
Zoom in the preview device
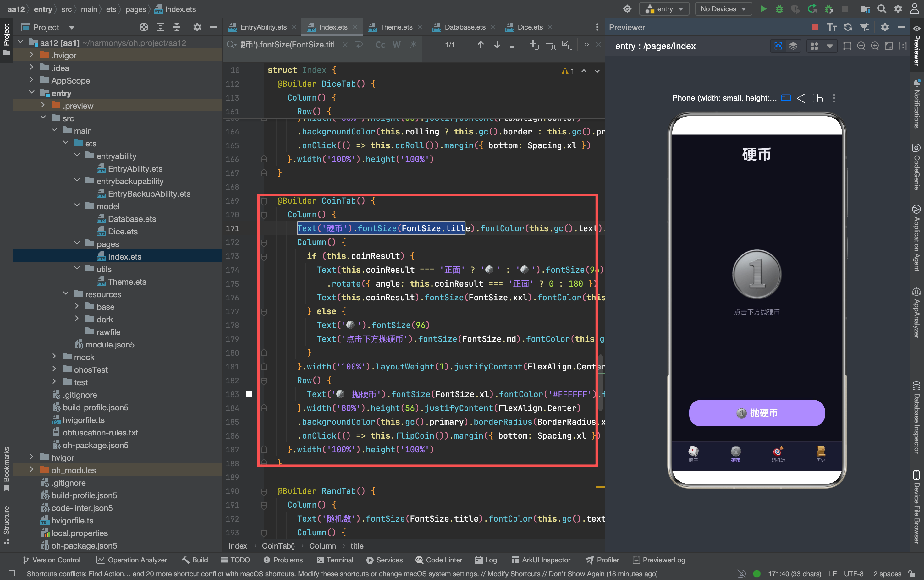click(x=875, y=46)
